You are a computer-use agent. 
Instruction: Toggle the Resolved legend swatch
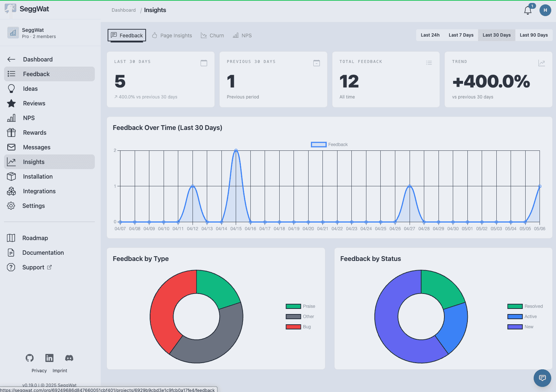tap(515, 306)
